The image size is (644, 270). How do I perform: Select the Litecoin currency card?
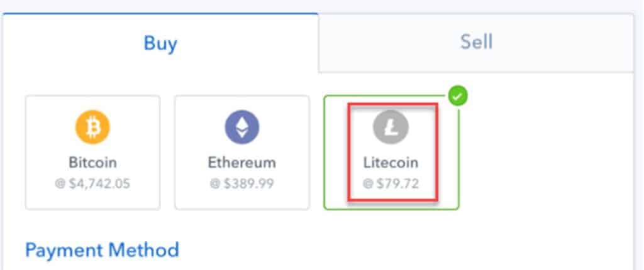tap(391, 153)
